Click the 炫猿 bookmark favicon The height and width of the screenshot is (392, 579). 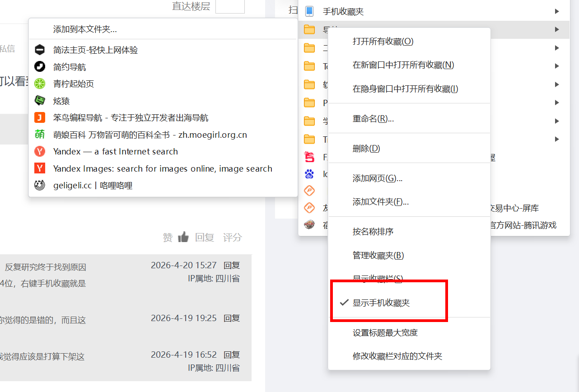(x=40, y=101)
